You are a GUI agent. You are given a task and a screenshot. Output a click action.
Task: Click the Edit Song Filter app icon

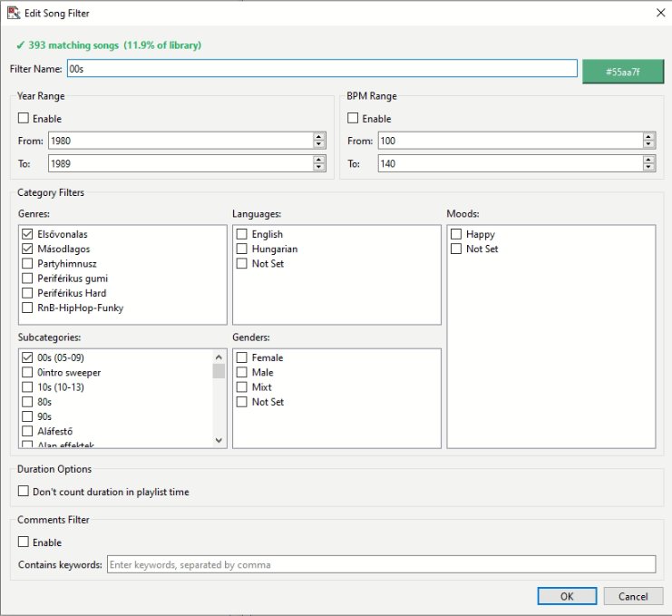tap(14, 13)
